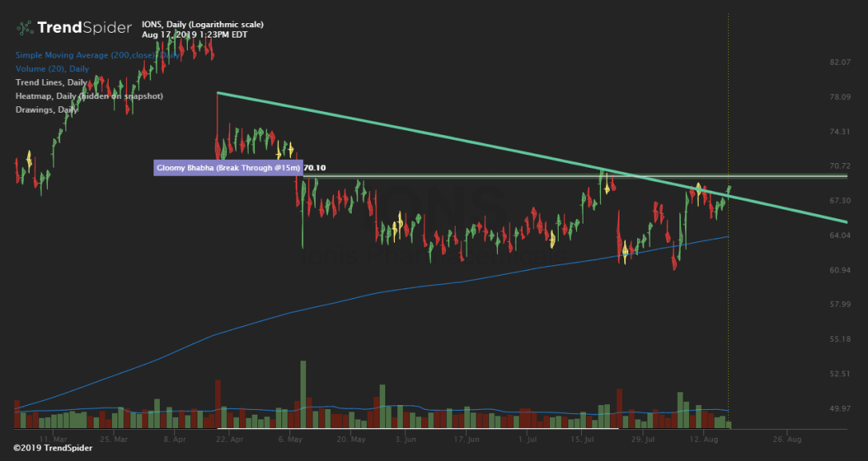Click the 26. Aug date axis label

787,439
